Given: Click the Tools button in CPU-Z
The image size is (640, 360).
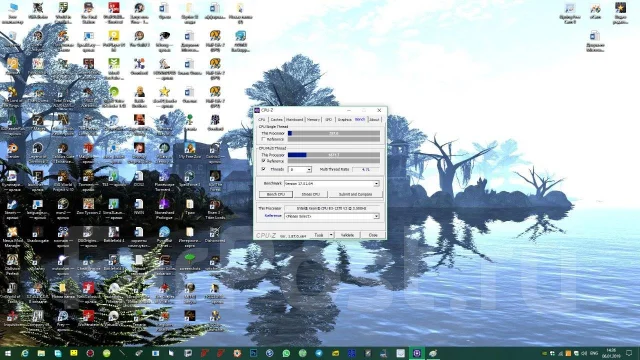Looking at the screenshot, I should click(319, 235).
